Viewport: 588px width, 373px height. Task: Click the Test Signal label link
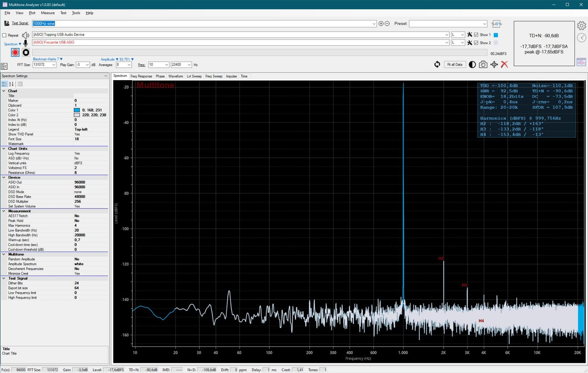click(x=20, y=23)
